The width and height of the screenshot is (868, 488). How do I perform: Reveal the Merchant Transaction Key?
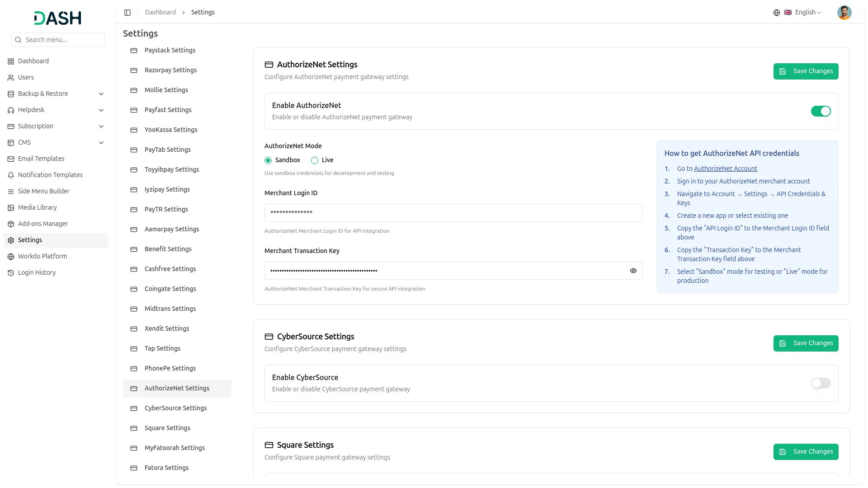(x=633, y=271)
